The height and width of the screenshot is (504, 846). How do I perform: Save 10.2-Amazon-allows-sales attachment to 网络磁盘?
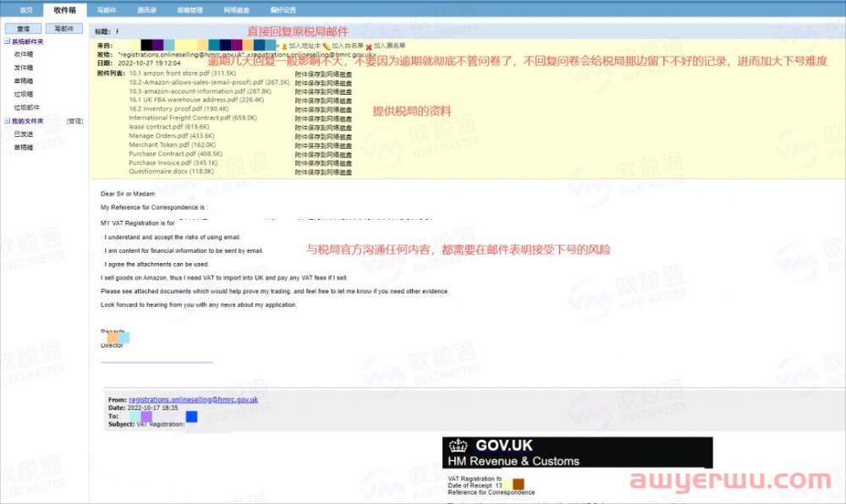[323, 84]
